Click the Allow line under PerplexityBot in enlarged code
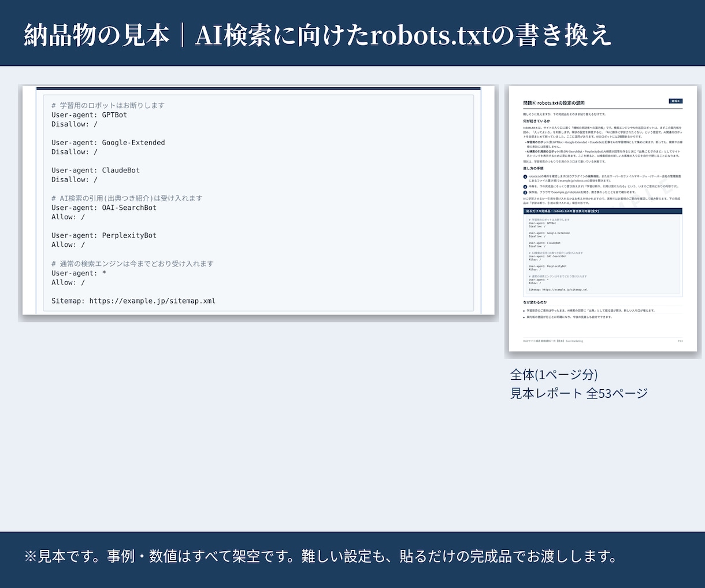The image size is (705, 588). pyautogui.click(x=68, y=245)
